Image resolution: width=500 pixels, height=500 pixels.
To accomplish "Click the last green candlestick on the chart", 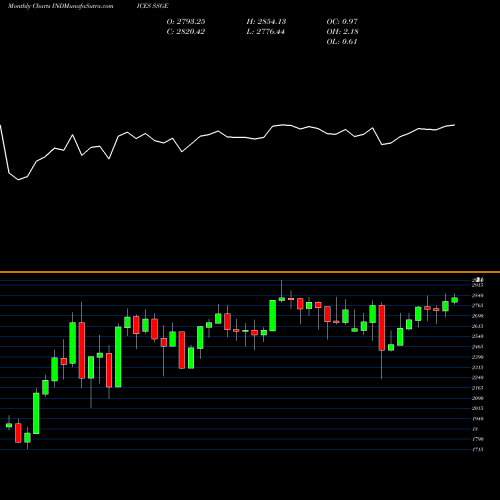I will (x=455, y=300).
